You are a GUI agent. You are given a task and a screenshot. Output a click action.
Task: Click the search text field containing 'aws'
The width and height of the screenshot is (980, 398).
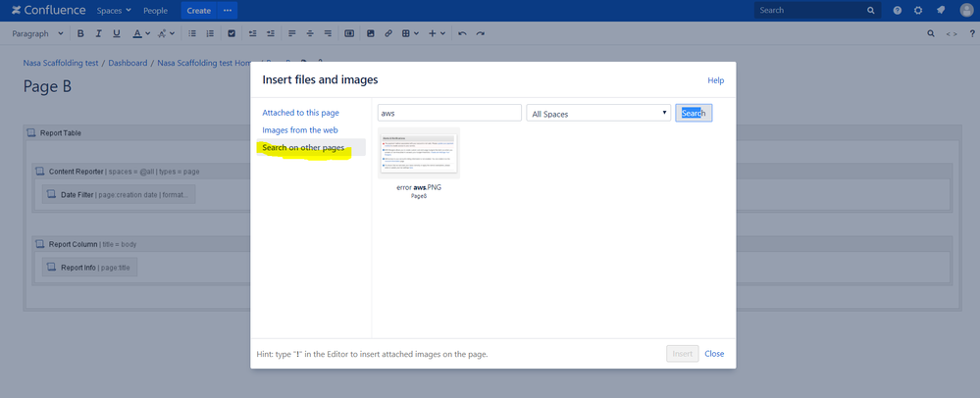click(x=449, y=113)
